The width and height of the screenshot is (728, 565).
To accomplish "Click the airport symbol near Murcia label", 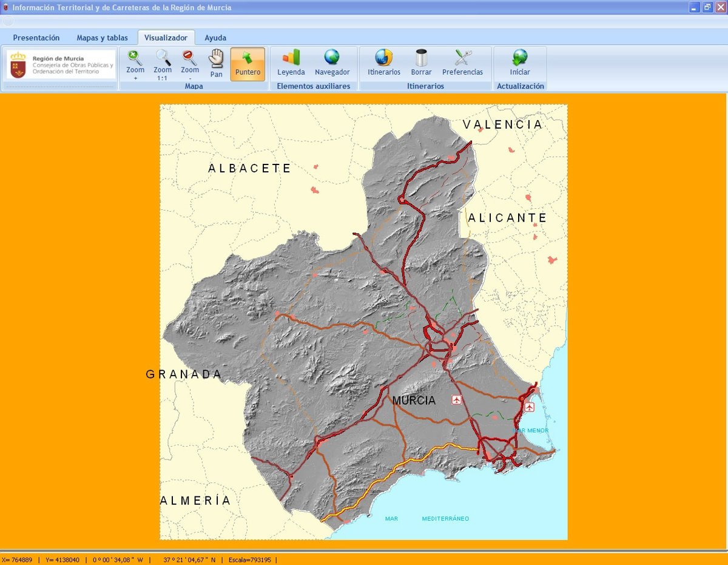I will tap(456, 399).
